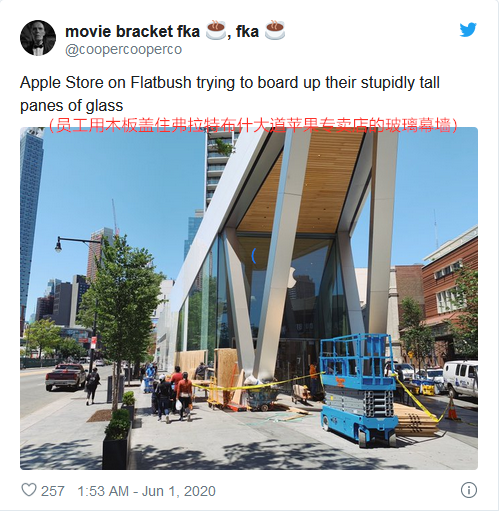Click the white van in the photo
Screen dimensions: 499x511
[x=461, y=378]
